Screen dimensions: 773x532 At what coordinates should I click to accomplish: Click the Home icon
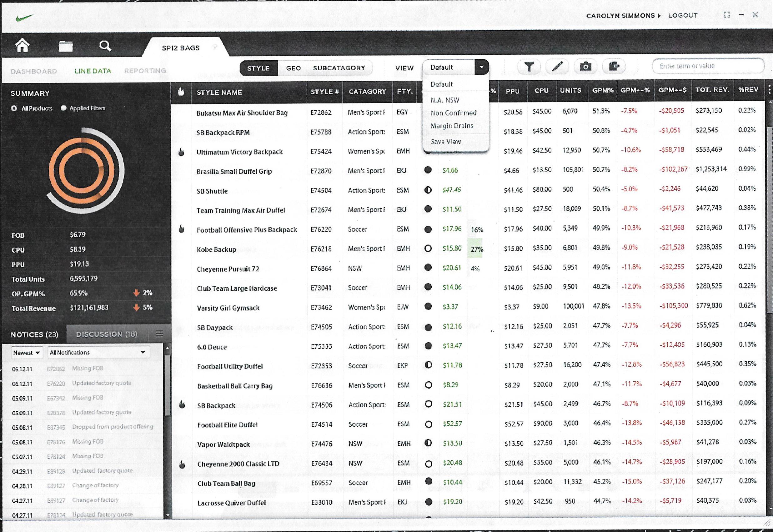(x=22, y=45)
